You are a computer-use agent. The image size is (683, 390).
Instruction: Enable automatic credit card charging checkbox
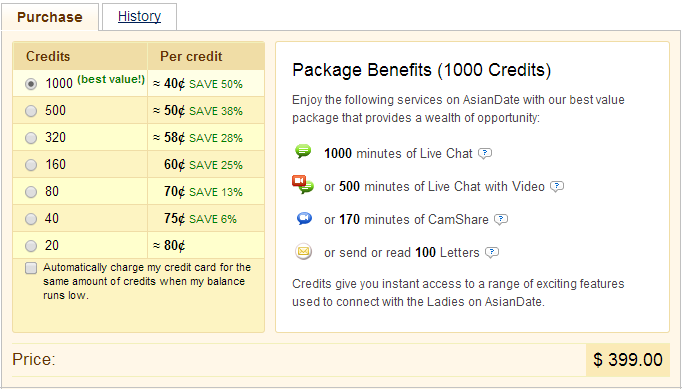click(31, 268)
